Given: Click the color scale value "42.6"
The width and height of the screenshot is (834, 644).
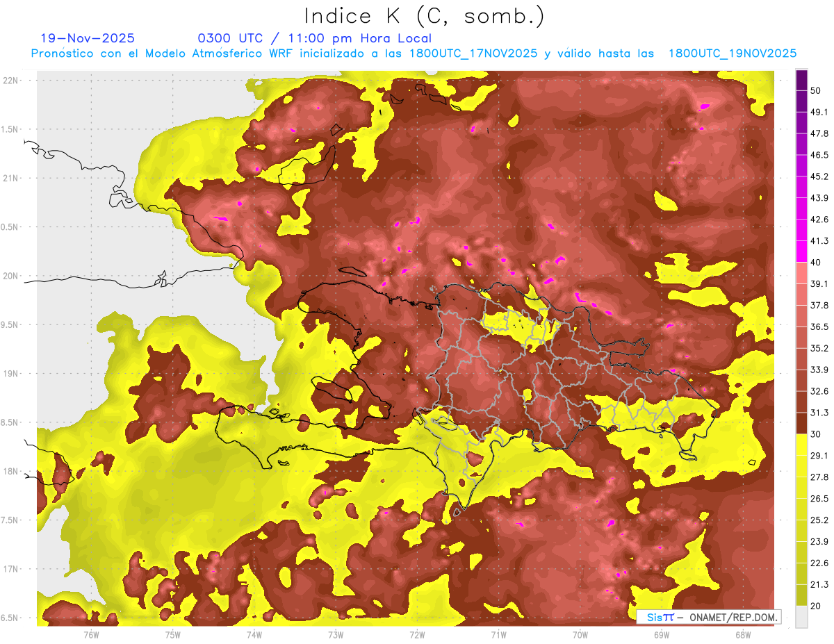Looking at the screenshot, I should [x=819, y=220].
